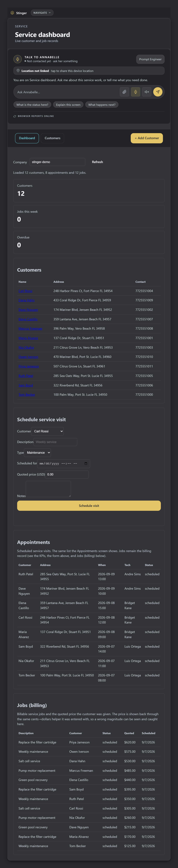Switch to the Customers tab
This screenshot has width=178, height=868.
[52, 138]
